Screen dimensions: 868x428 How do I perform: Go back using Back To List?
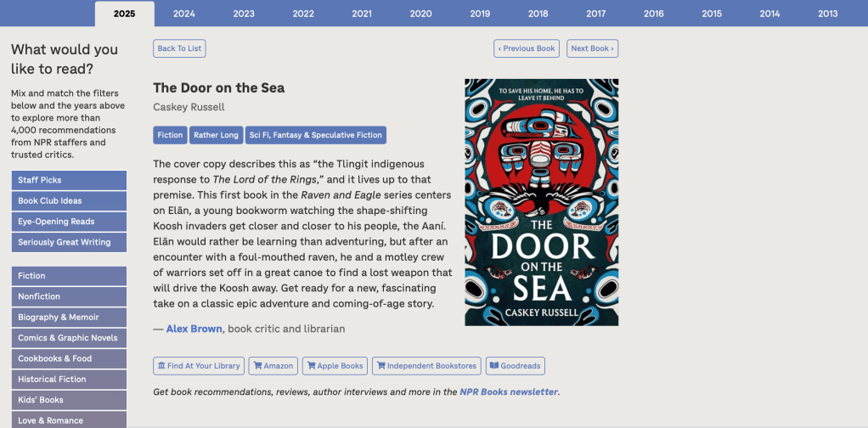(179, 48)
